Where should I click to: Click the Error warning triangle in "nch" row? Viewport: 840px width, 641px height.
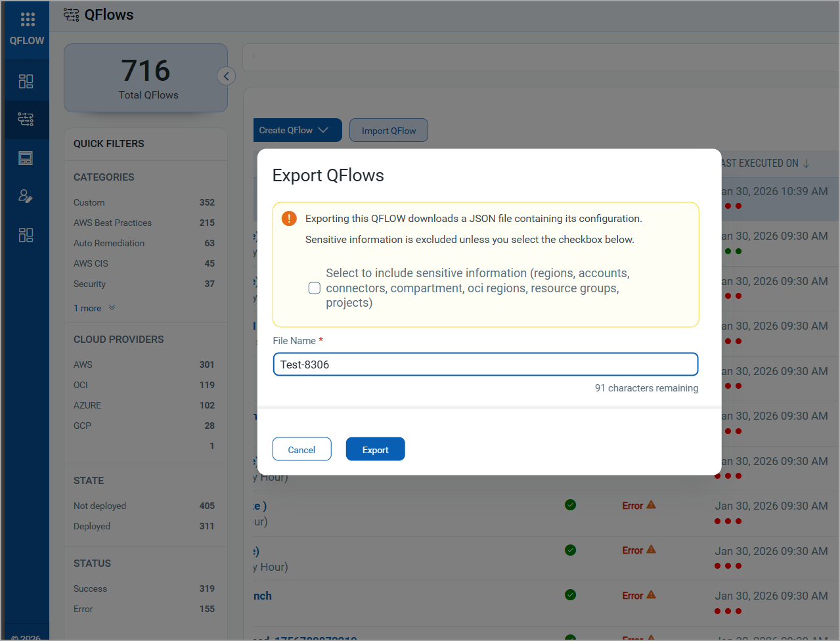(x=651, y=595)
